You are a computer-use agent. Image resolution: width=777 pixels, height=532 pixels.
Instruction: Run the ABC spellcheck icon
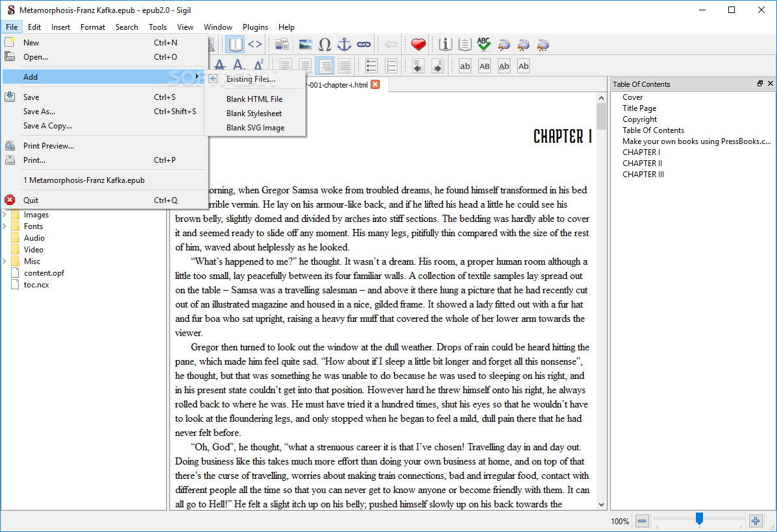pos(484,45)
